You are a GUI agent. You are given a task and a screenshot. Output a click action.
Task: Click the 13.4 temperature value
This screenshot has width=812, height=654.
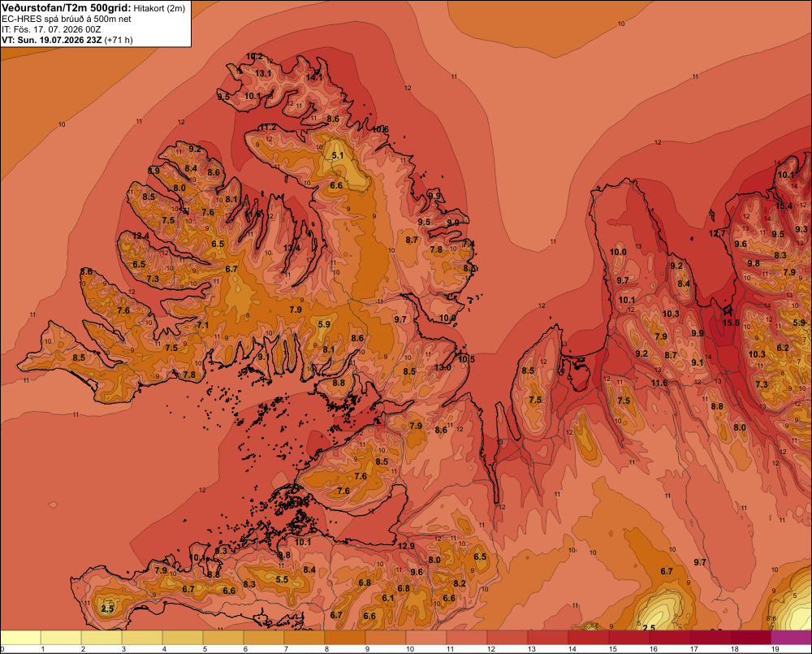[292, 248]
